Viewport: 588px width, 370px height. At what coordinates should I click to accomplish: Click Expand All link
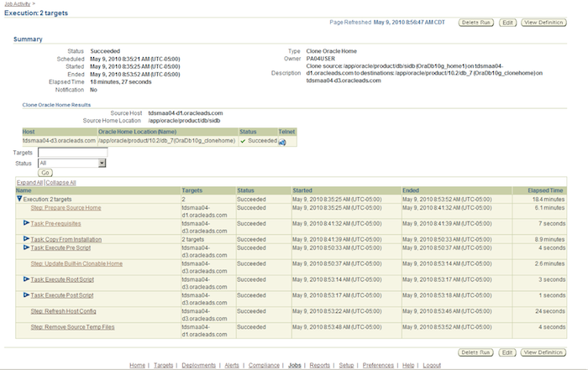coord(29,182)
